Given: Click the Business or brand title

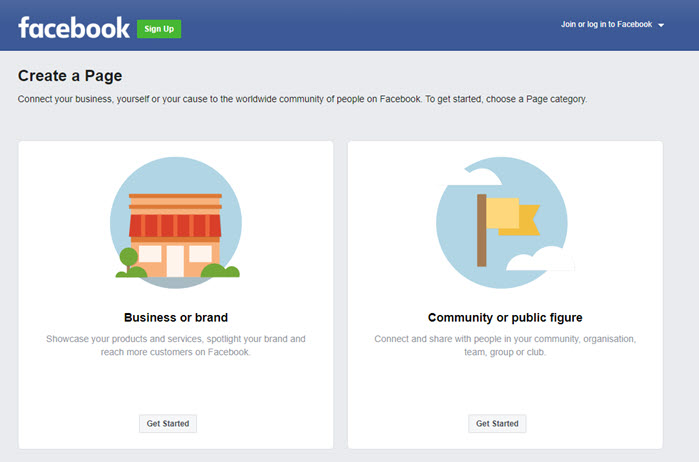Looking at the screenshot, I should (x=176, y=318).
